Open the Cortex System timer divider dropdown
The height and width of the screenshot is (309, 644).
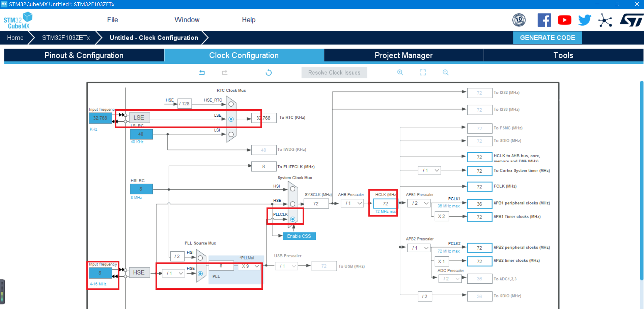[429, 170]
